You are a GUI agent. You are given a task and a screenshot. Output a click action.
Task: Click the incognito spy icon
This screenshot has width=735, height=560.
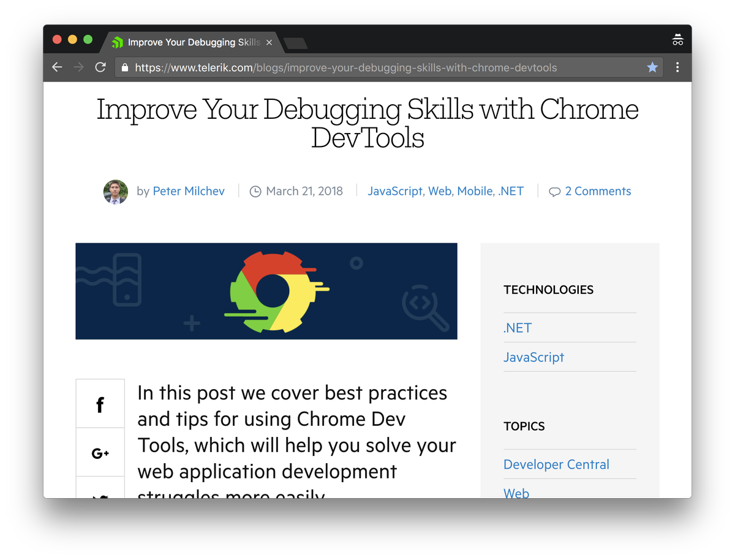677,41
